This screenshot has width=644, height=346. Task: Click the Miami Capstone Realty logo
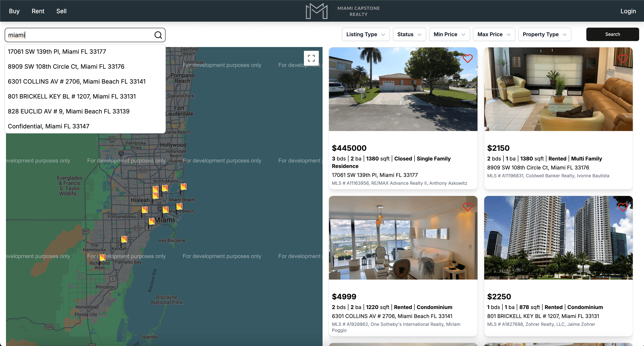343,11
